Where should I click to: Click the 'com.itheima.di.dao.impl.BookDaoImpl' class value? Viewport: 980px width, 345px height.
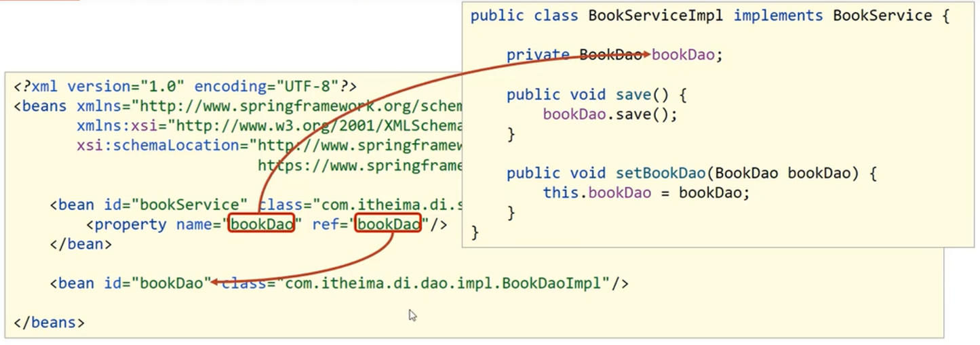(x=443, y=283)
